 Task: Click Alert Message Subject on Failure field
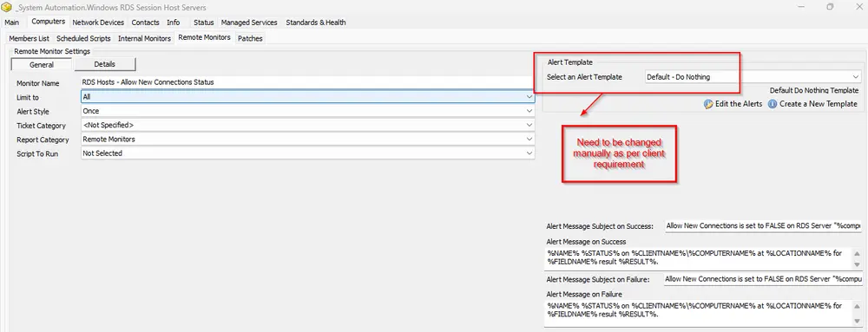[x=764, y=279]
